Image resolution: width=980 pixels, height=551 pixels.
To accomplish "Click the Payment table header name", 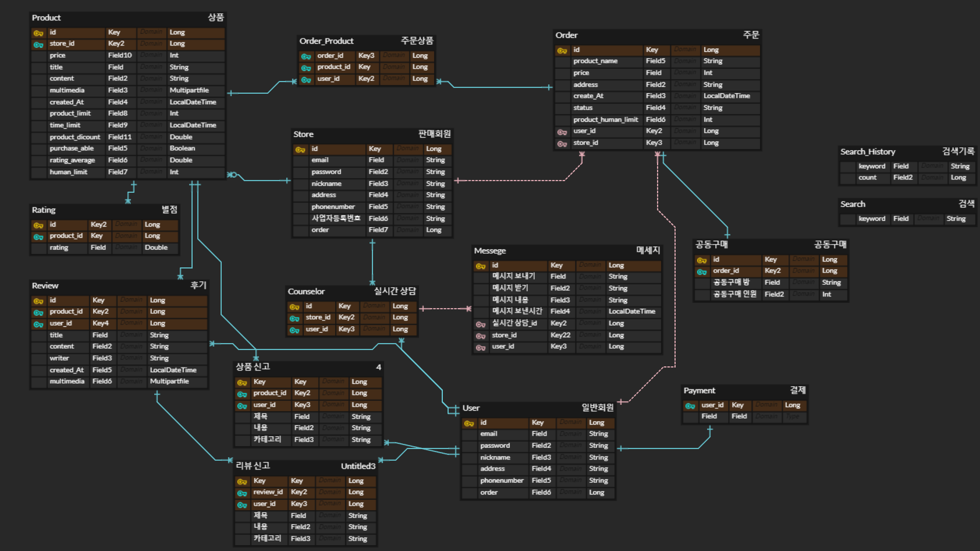I will (700, 391).
